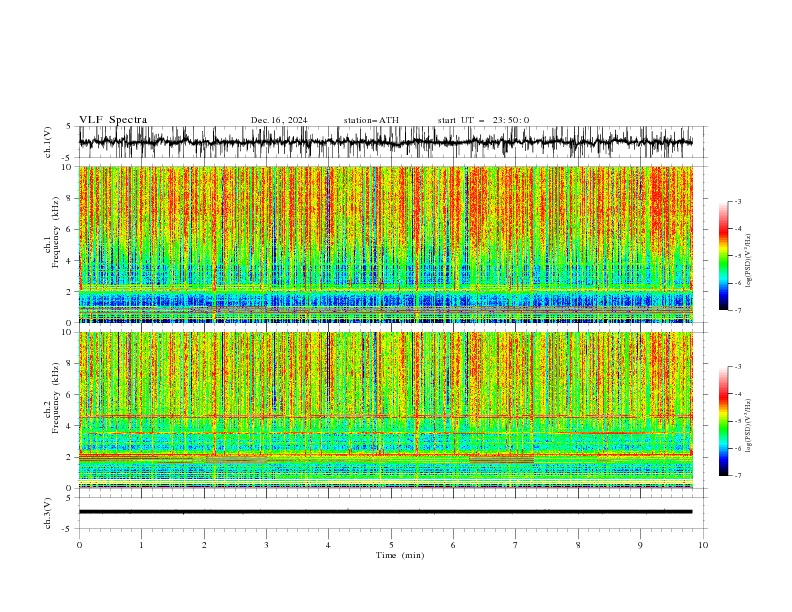Click the 'ch.3(V)' axis label
The width and height of the screenshot is (792, 612).
[48, 513]
